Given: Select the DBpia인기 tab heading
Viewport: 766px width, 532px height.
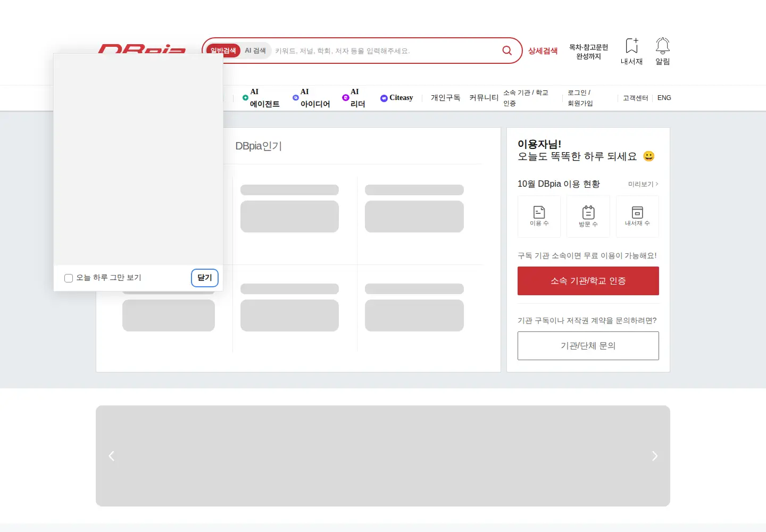Looking at the screenshot, I should 259,146.
